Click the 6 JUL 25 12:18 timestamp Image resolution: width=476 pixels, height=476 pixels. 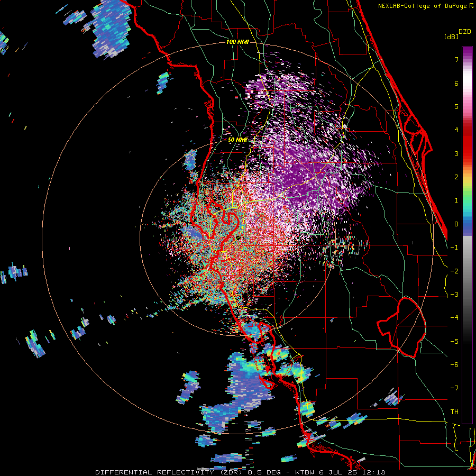pyautogui.click(x=352, y=472)
